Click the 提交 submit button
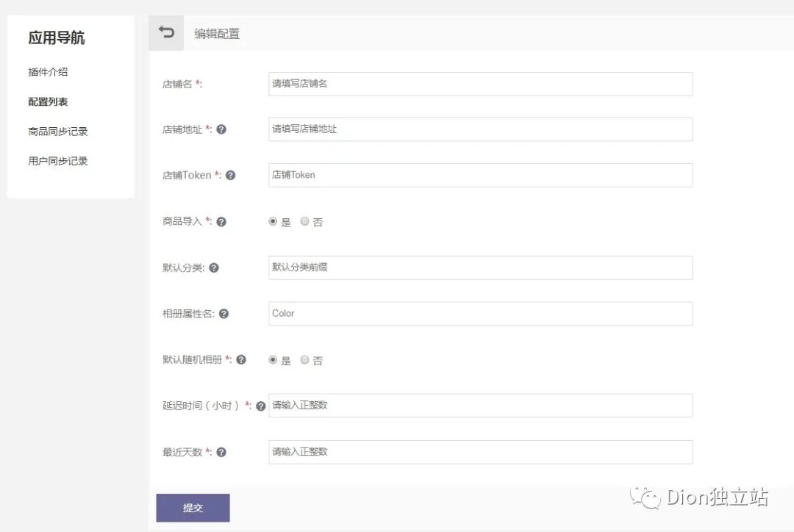 [193, 507]
